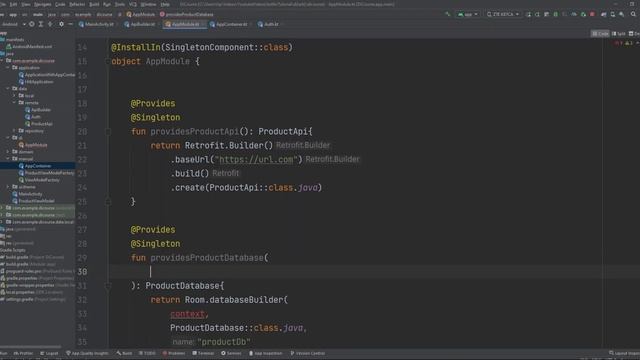Viewport: 640px width, 360px height.
Task: Switch to the MainActivity.kt editor tab
Action: coord(96,24)
